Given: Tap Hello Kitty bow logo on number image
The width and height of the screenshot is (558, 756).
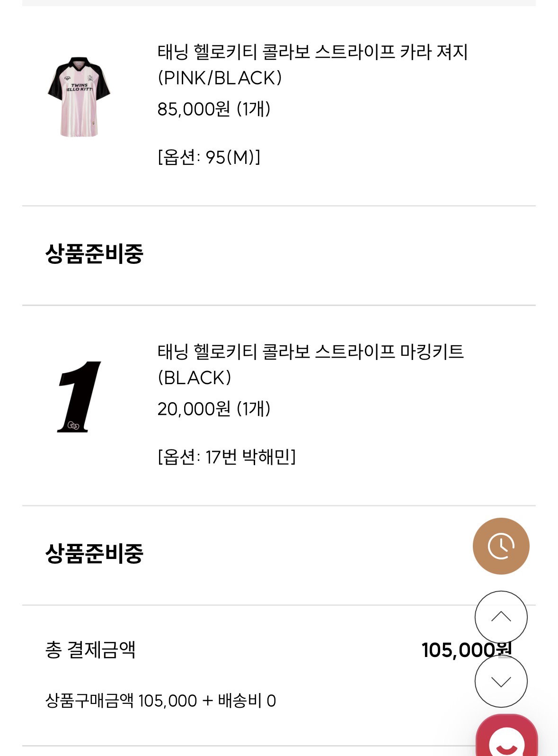Looking at the screenshot, I should click(73, 425).
